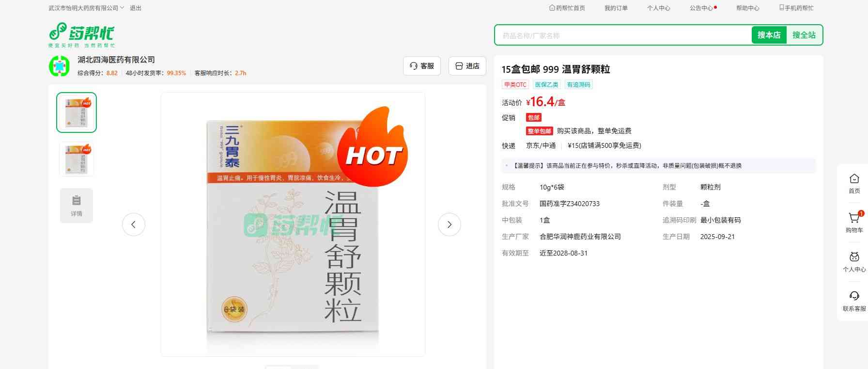Viewport: 868px width, 369px height.
Task: Show the next product image
Action: click(x=449, y=225)
